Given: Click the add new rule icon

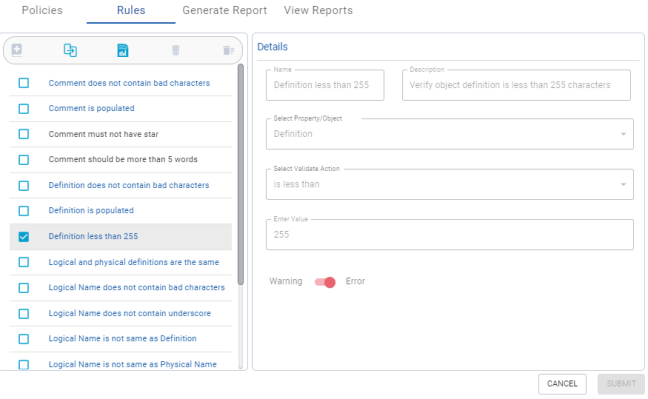Looking at the screenshot, I should coord(17,50).
